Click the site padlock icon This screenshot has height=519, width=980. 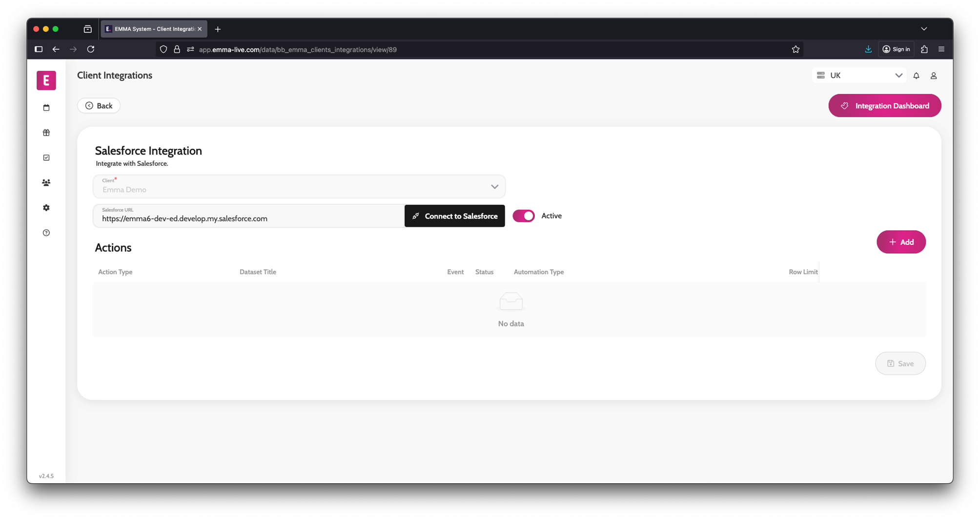tap(177, 49)
